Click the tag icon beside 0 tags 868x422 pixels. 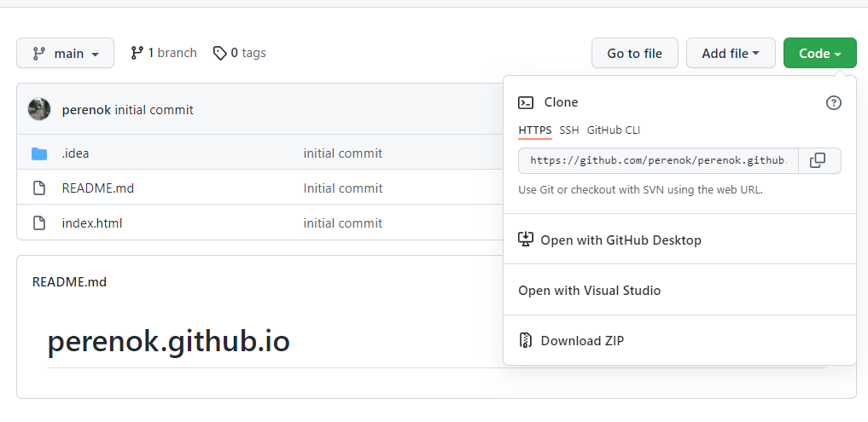click(219, 53)
